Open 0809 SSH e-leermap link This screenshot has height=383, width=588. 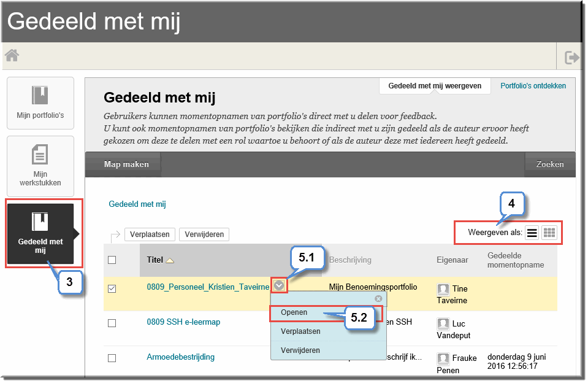tap(183, 322)
